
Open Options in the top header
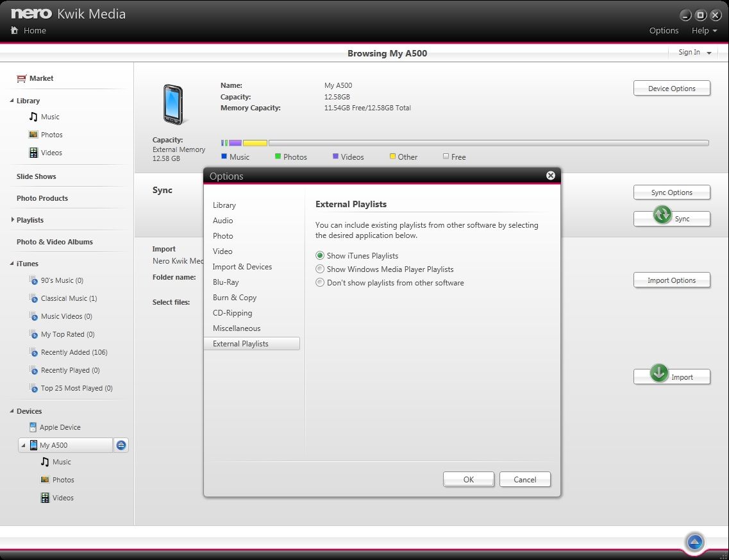[x=664, y=30]
